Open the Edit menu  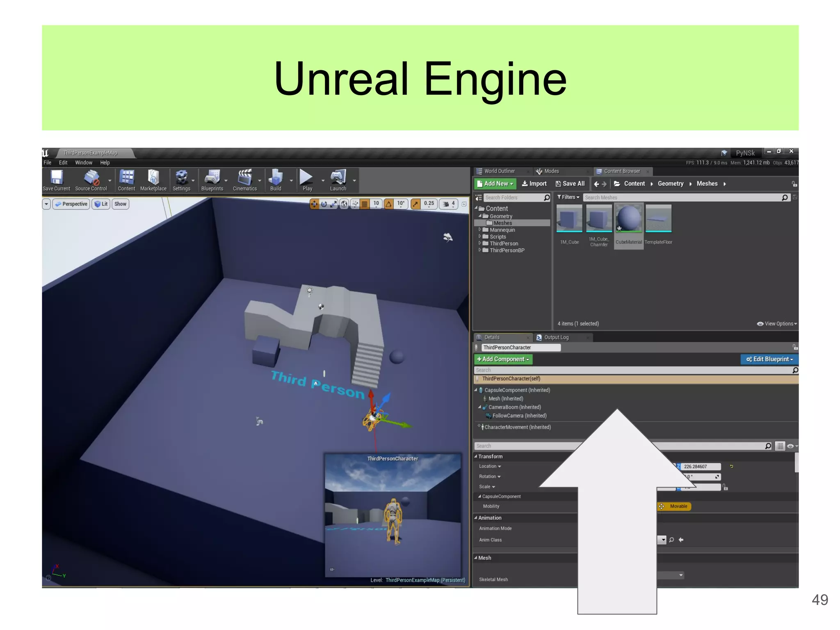coord(63,163)
